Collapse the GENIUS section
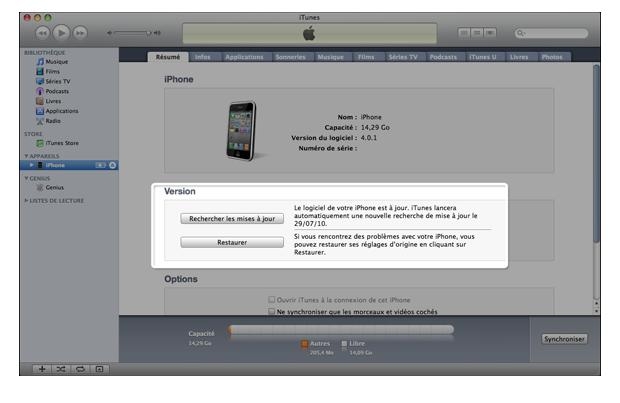The image size is (620, 403). click(26, 178)
